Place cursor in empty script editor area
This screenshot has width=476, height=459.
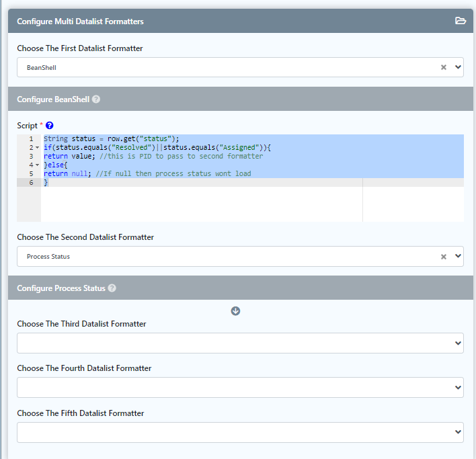coord(202,204)
